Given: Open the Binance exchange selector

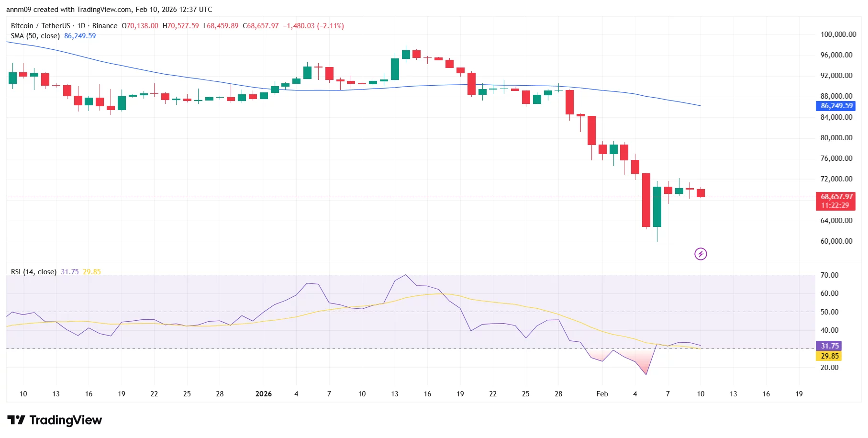Looking at the screenshot, I should [x=105, y=26].
